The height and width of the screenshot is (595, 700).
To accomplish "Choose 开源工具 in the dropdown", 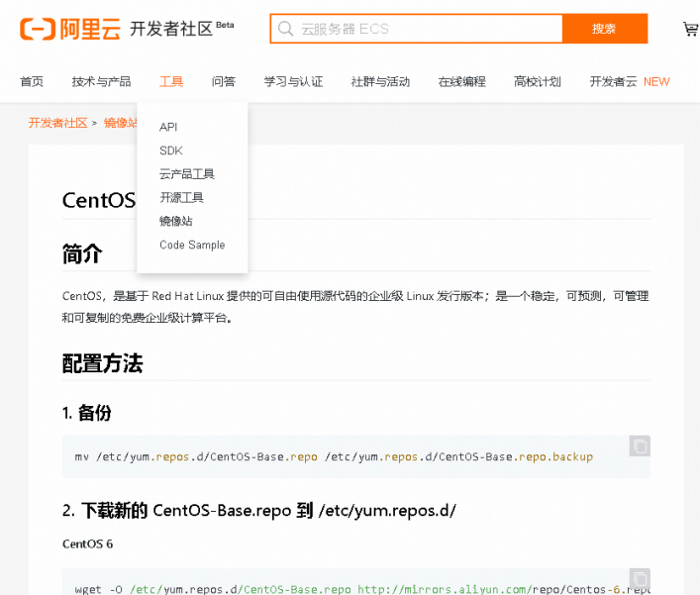I will click(181, 198).
